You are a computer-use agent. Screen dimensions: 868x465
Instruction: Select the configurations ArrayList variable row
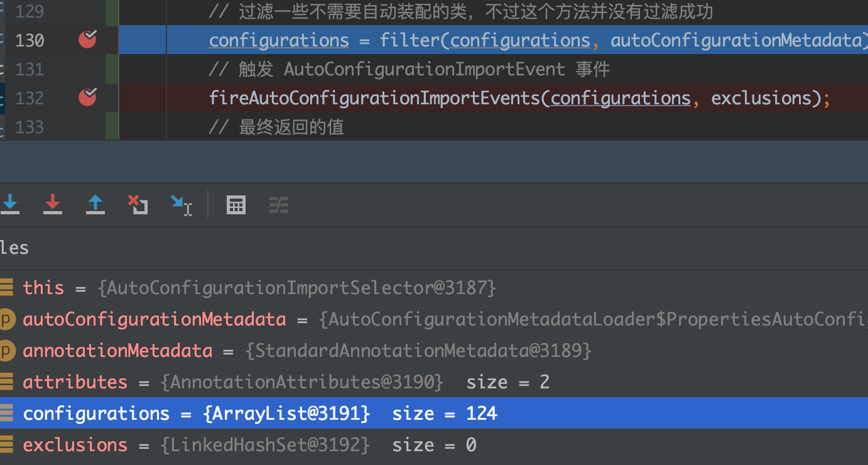click(259, 413)
